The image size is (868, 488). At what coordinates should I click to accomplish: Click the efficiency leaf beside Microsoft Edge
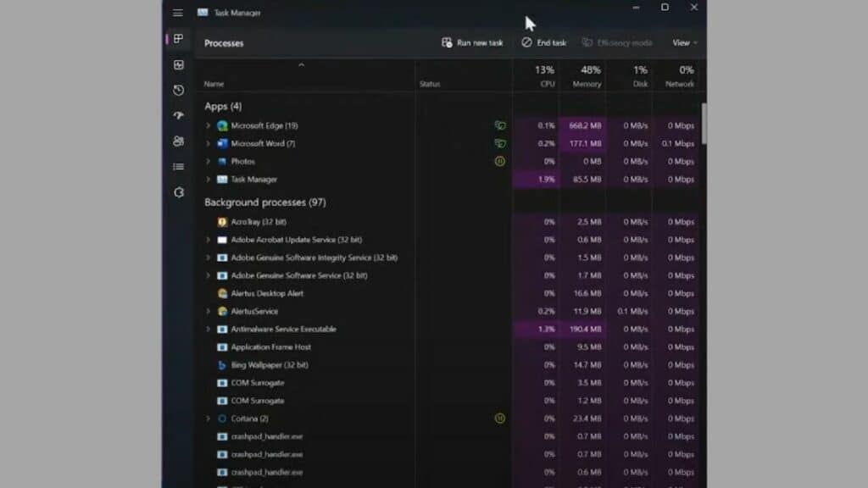501,125
